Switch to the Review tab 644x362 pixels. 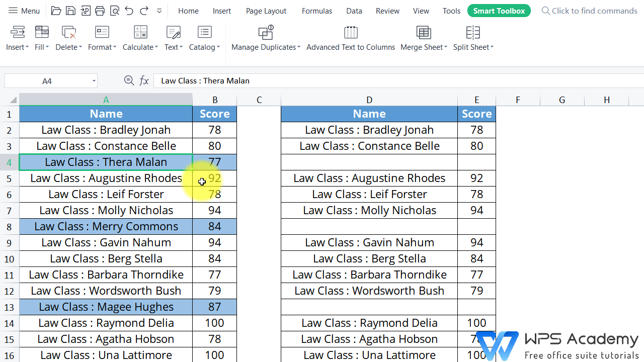pos(387,11)
